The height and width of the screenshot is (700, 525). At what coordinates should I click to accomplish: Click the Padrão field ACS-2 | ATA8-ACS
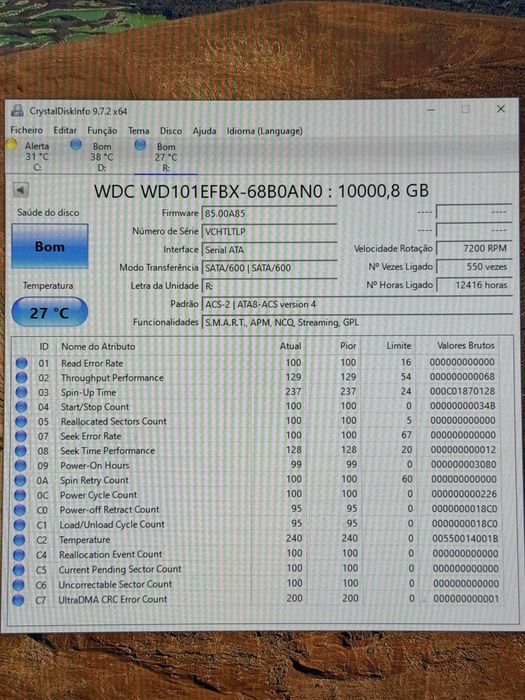[357, 304]
